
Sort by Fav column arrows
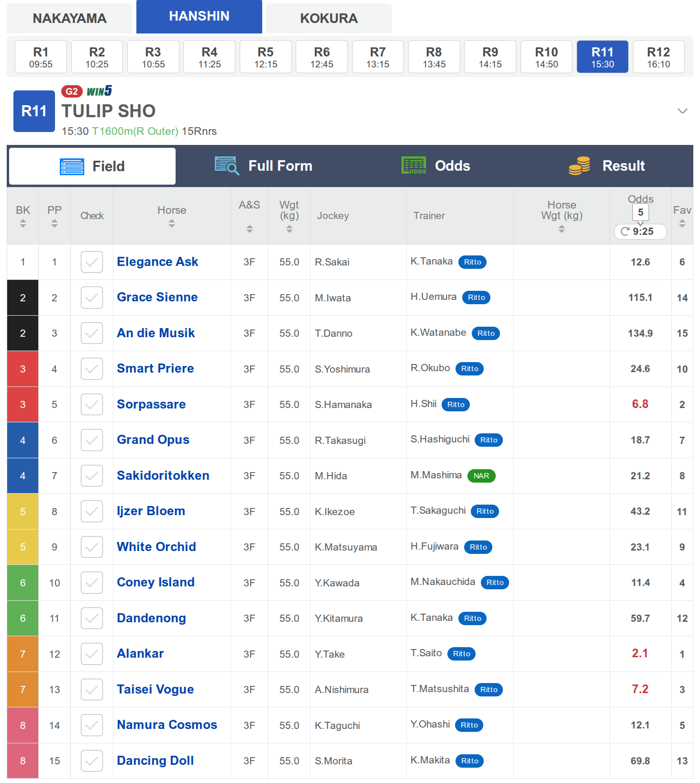[x=682, y=223]
